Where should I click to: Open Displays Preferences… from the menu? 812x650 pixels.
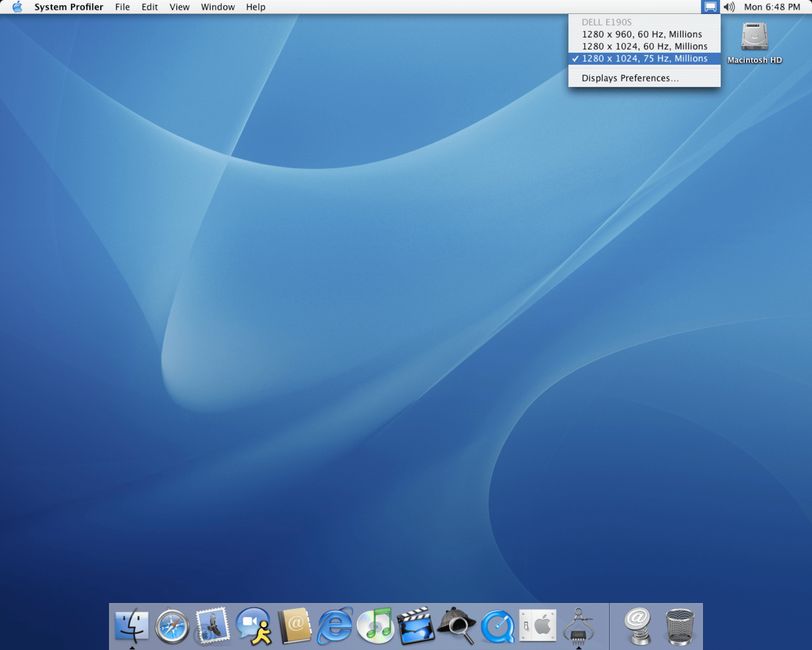tap(645, 78)
